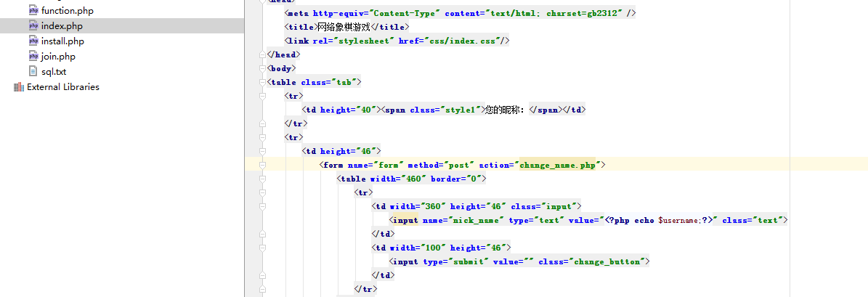Image resolution: width=868 pixels, height=297 pixels.
Task: Collapse the <td width="100"> block fold marker
Action: click(262, 248)
